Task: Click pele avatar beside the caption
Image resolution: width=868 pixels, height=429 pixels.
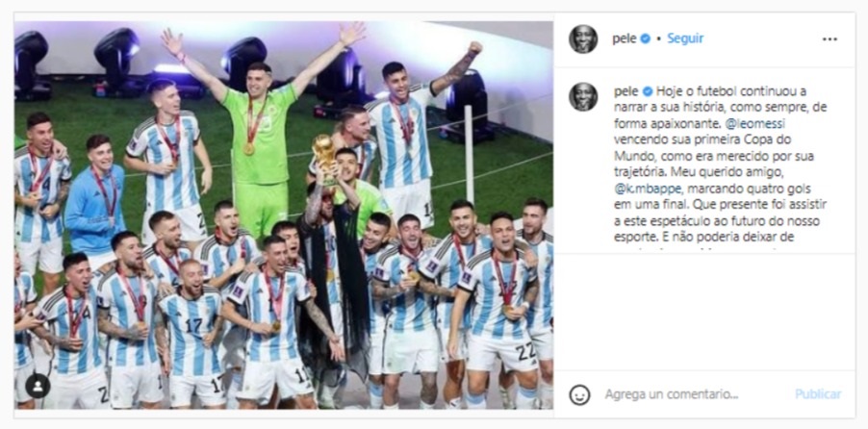Action: 583,97
